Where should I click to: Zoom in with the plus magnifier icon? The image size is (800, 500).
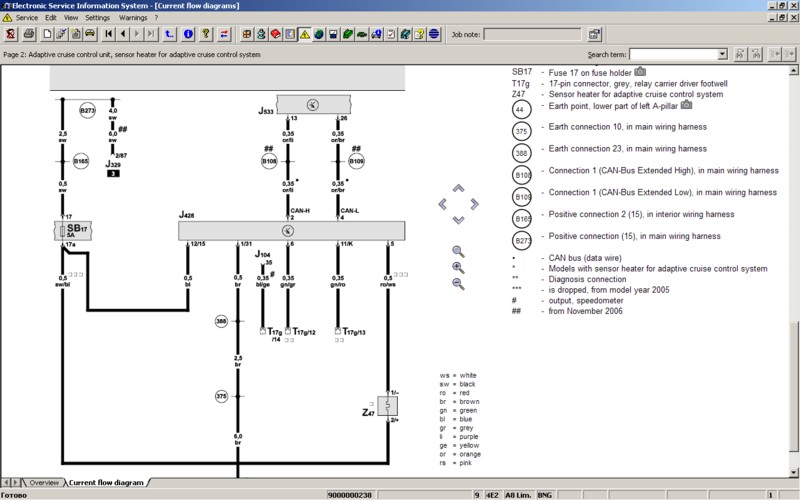(458, 268)
